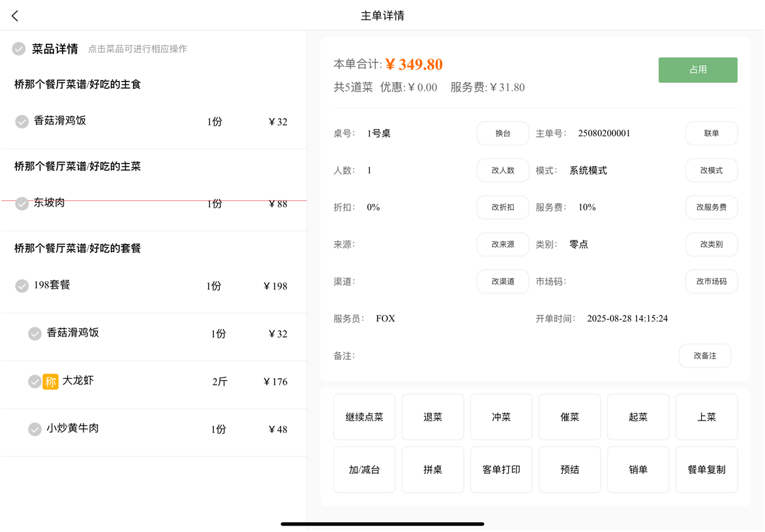Click 改备注 to edit remarks
Viewport: 765px width, 532px height.
click(704, 356)
